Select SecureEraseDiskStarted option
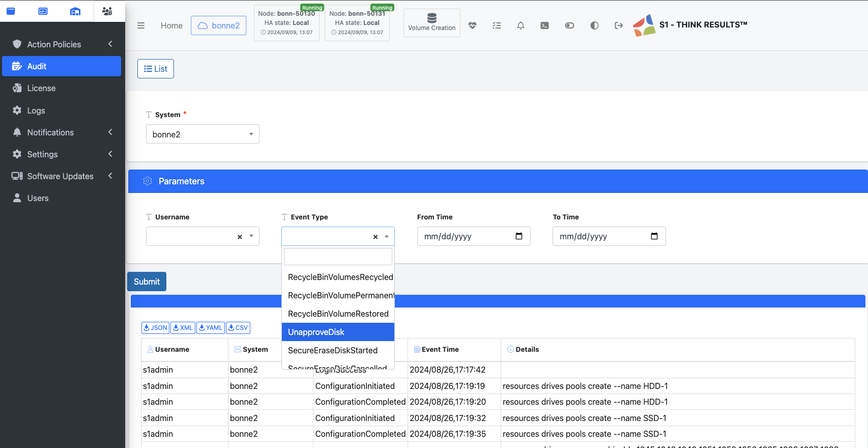The width and height of the screenshot is (868, 448). (x=338, y=350)
